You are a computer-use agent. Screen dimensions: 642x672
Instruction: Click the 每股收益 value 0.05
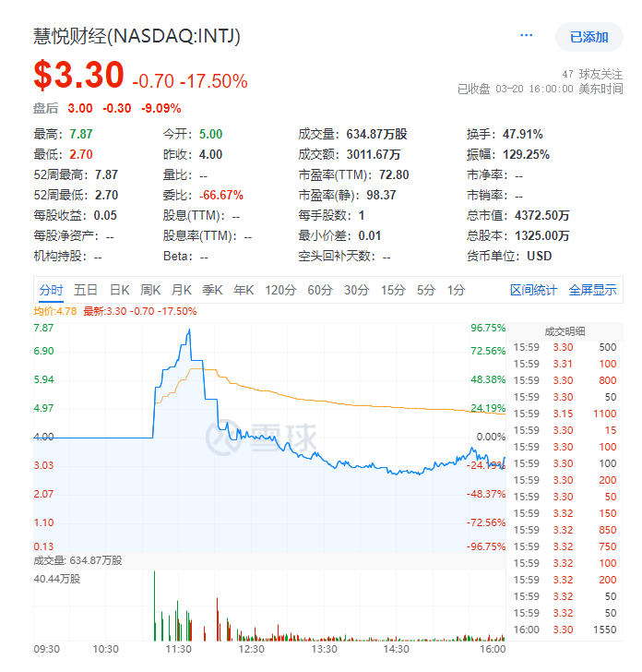point(105,215)
